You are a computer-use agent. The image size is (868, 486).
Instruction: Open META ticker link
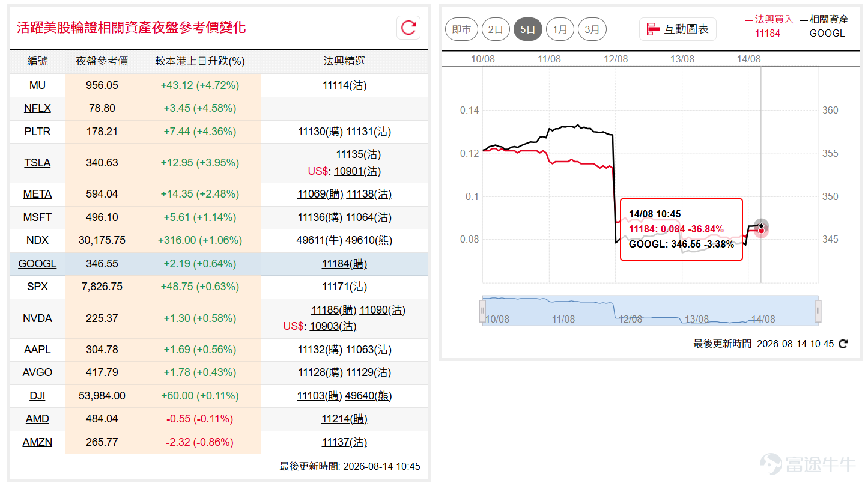pyautogui.click(x=37, y=194)
